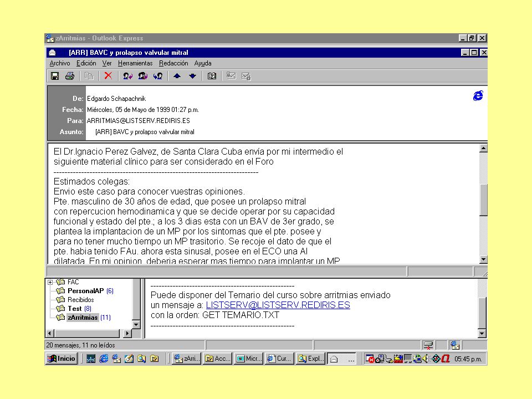Forward the message toolbar icon

pyautogui.click(x=158, y=76)
